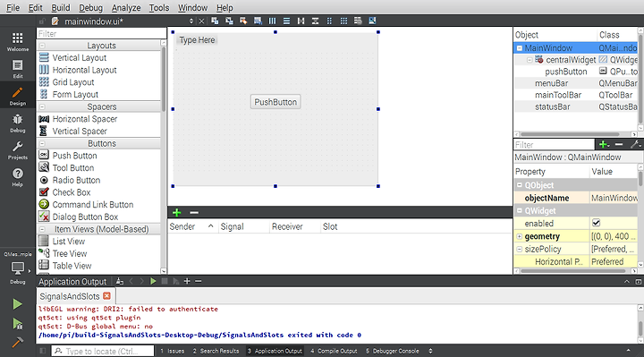Open the kit selector monitor icon
The image size is (644, 357).
17,268
